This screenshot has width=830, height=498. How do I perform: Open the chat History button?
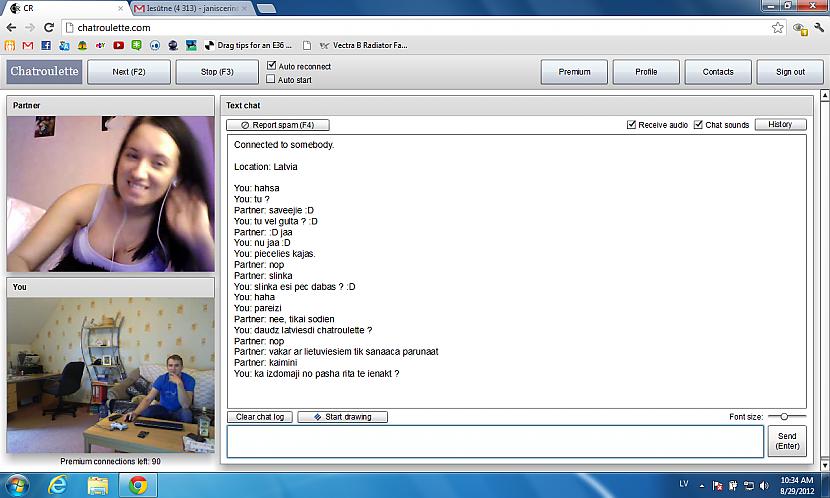780,124
